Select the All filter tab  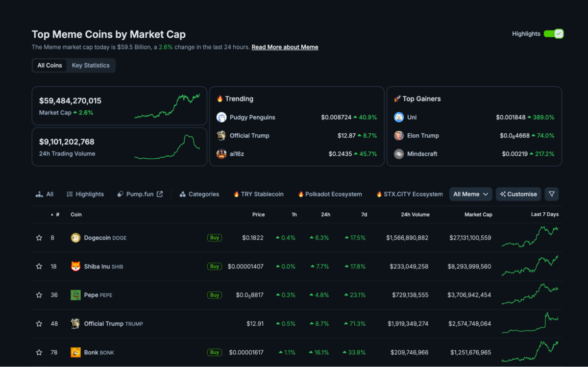coord(45,195)
